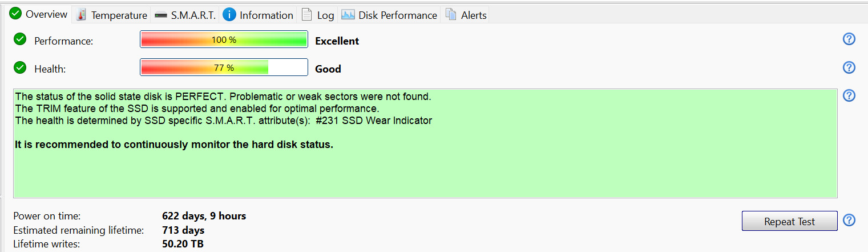
Task: Click the Health 77 % bar
Action: 224,68
